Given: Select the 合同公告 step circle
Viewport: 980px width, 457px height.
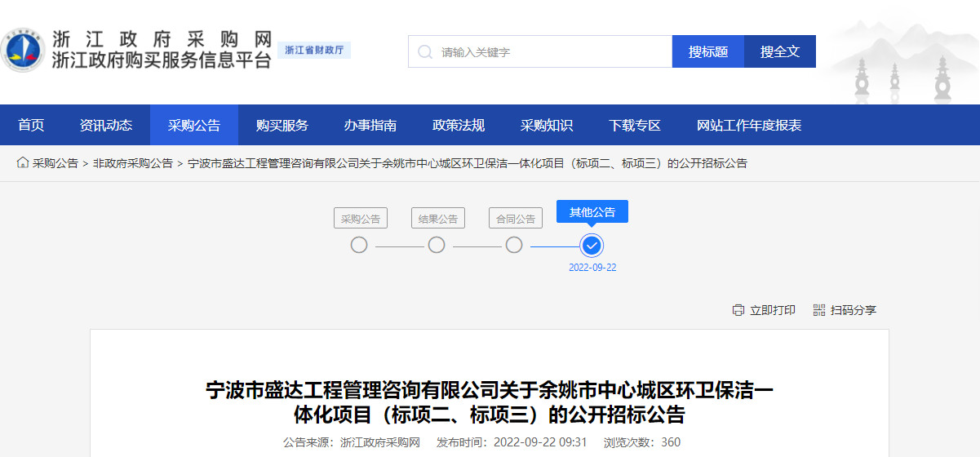Looking at the screenshot, I should (x=514, y=245).
